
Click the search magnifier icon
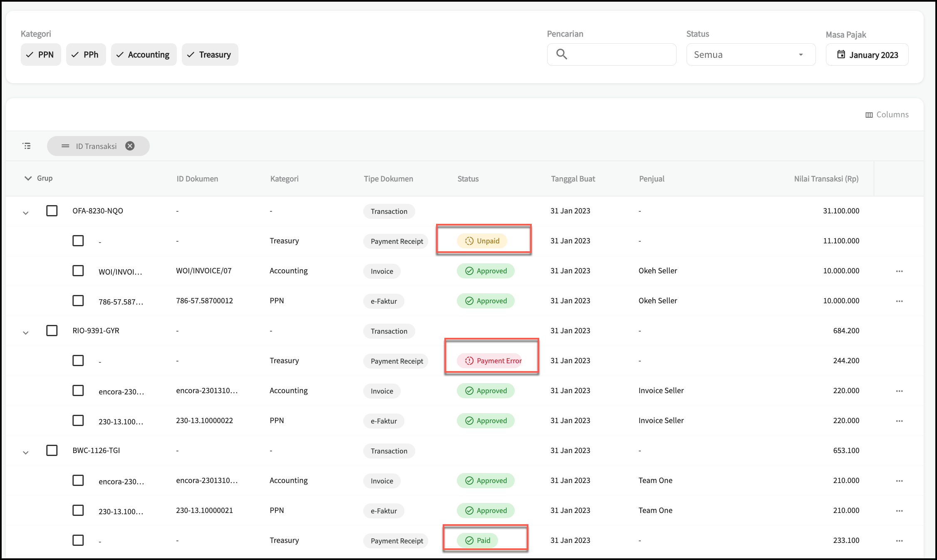click(562, 54)
